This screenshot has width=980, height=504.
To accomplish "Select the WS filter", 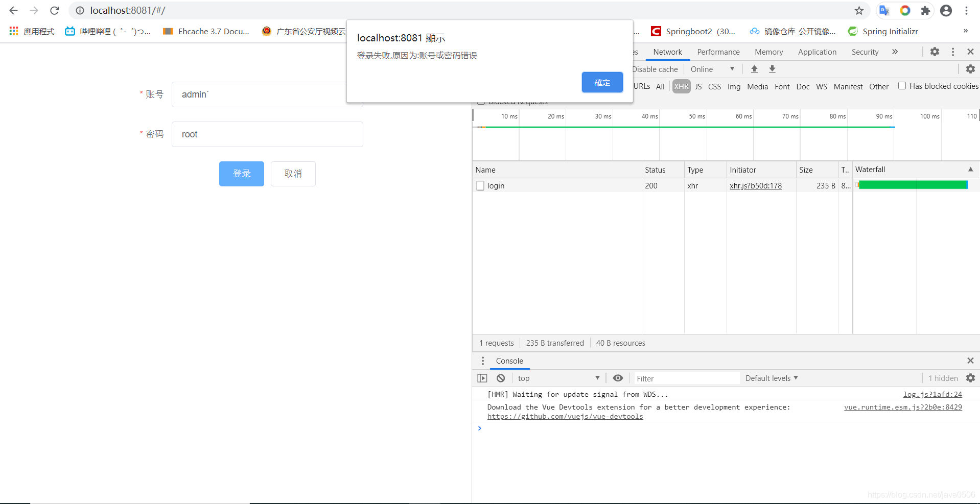I will (x=821, y=86).
